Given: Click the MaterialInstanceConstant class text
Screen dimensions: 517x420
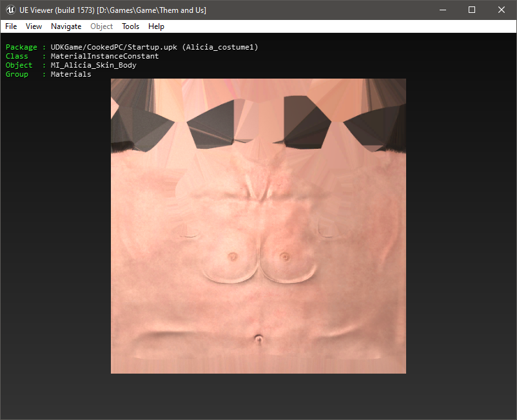Looking at the screenshot, I should [x=104, y=56].
